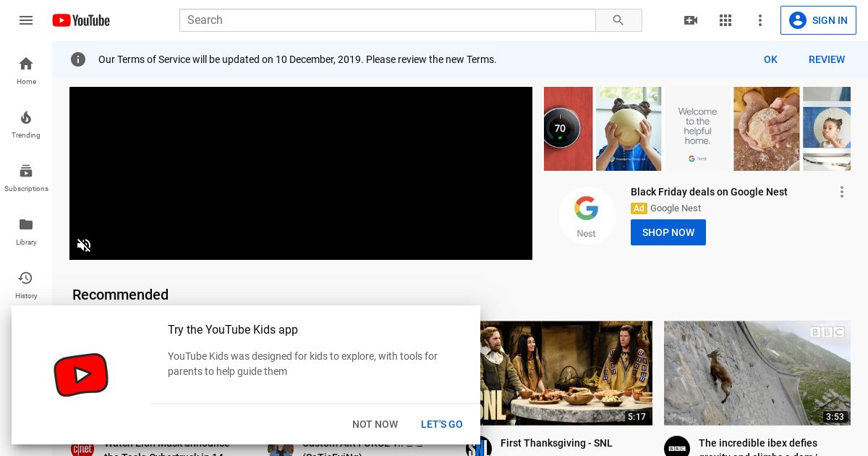Click the search magnifier button

pyautogui.click(x=618, y=20)
